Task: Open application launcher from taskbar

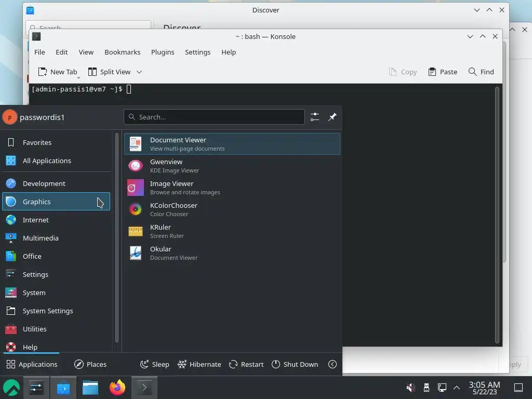Action: [x=11, y=388]
